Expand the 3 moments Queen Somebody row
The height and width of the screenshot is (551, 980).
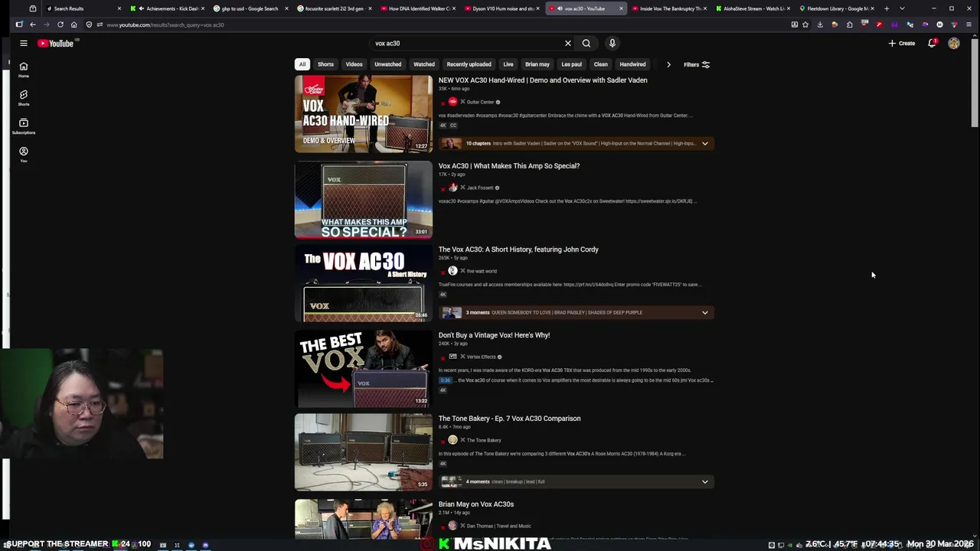[705, 312]
